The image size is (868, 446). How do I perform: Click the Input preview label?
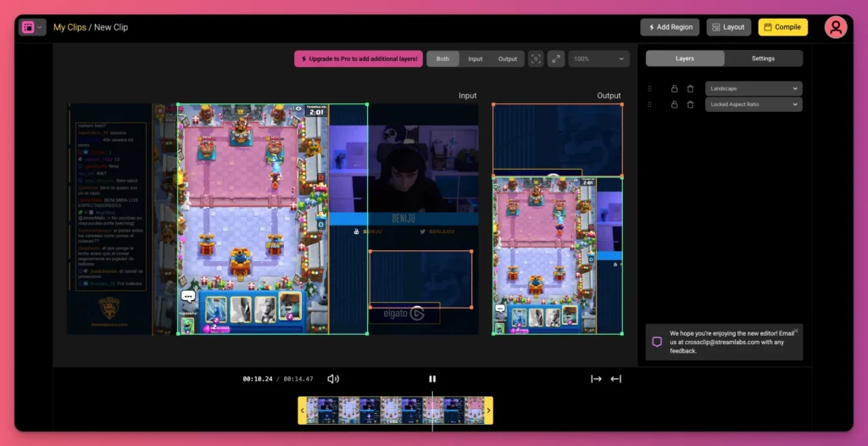468,96
